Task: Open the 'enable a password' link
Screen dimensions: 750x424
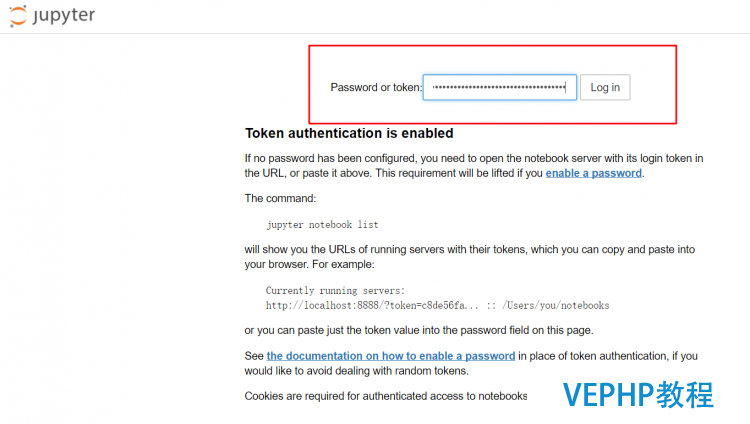Action: [x=594, y=173]
